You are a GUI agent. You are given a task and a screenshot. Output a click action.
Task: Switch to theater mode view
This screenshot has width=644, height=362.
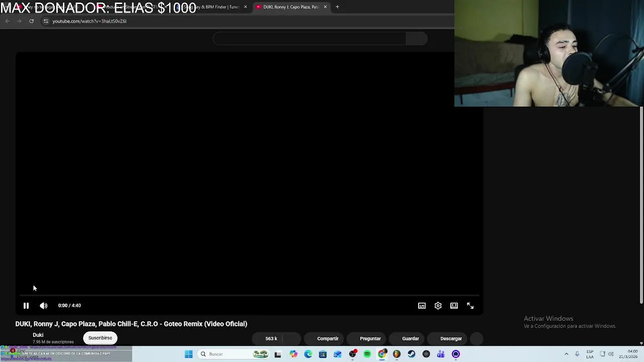[x=454, y=306]
